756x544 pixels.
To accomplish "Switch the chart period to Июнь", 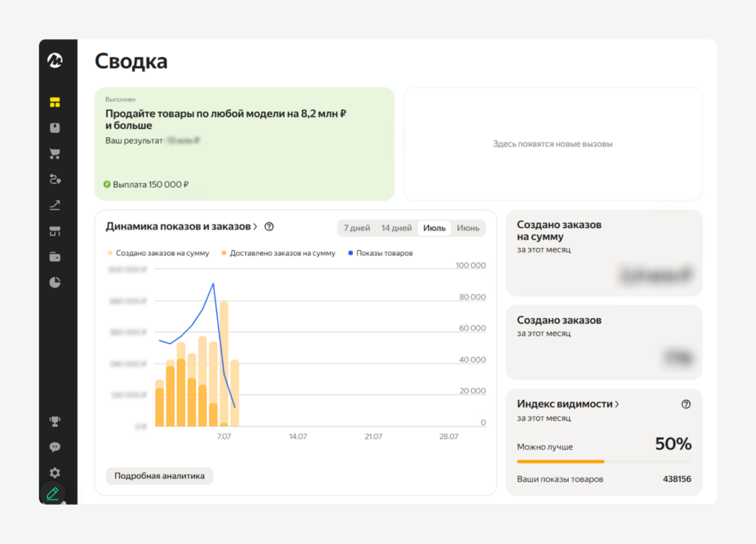I will (468, 228).
